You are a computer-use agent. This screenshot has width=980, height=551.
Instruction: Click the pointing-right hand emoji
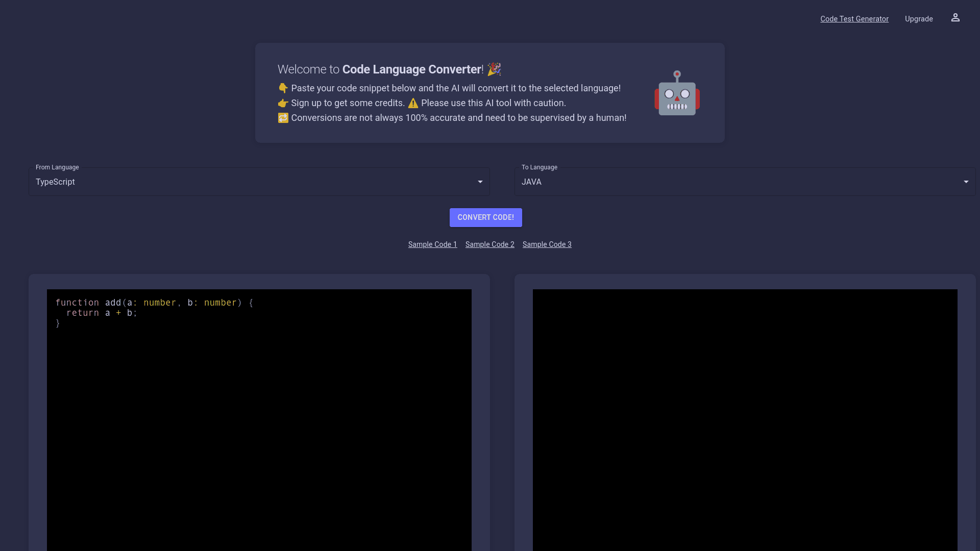(283, 103)
